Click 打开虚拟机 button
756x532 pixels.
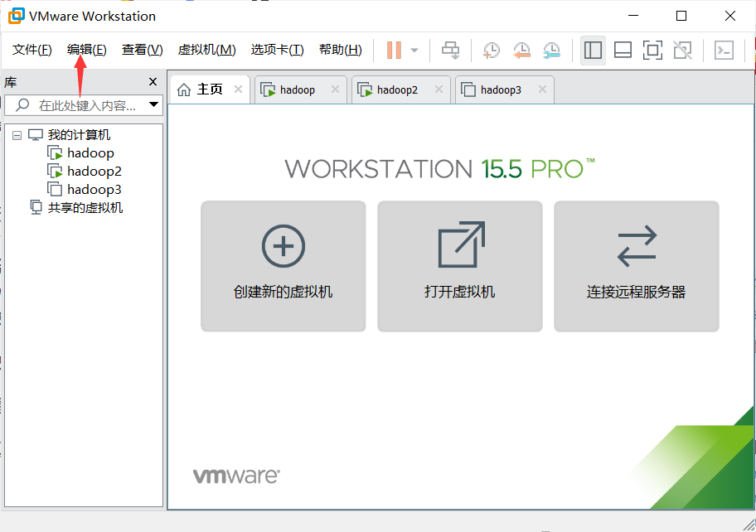(x=460, y=266)
